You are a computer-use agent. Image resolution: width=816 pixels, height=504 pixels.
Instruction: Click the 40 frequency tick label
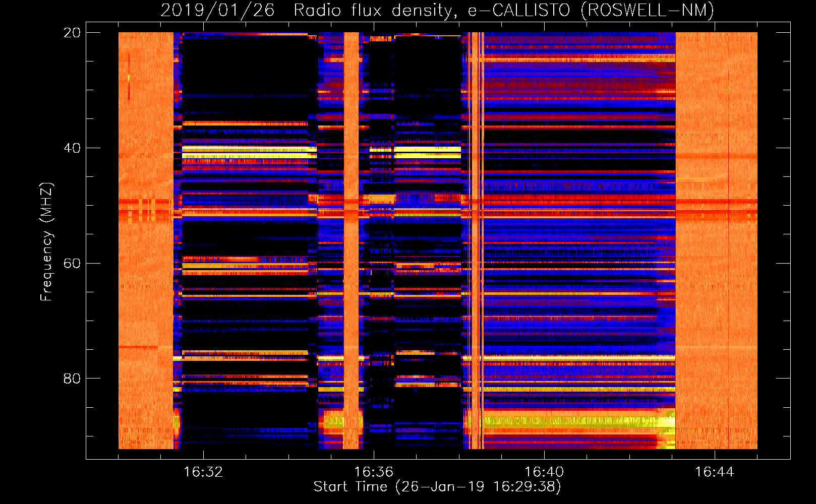coord(72,148)
